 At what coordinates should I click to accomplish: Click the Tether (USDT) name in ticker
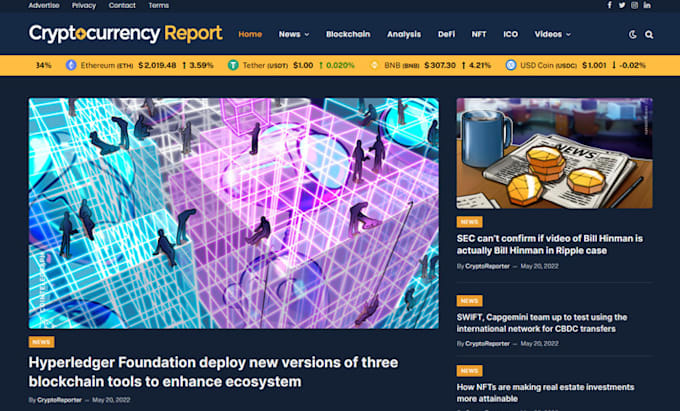pos(265,65)
